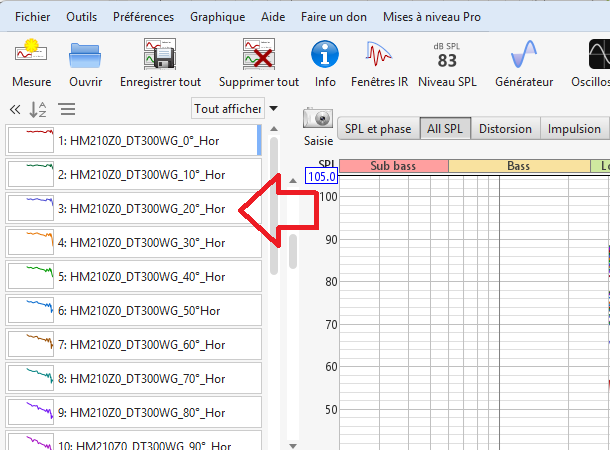
Task: Open the Niveau SPL meter
Action: click(447, 54)
